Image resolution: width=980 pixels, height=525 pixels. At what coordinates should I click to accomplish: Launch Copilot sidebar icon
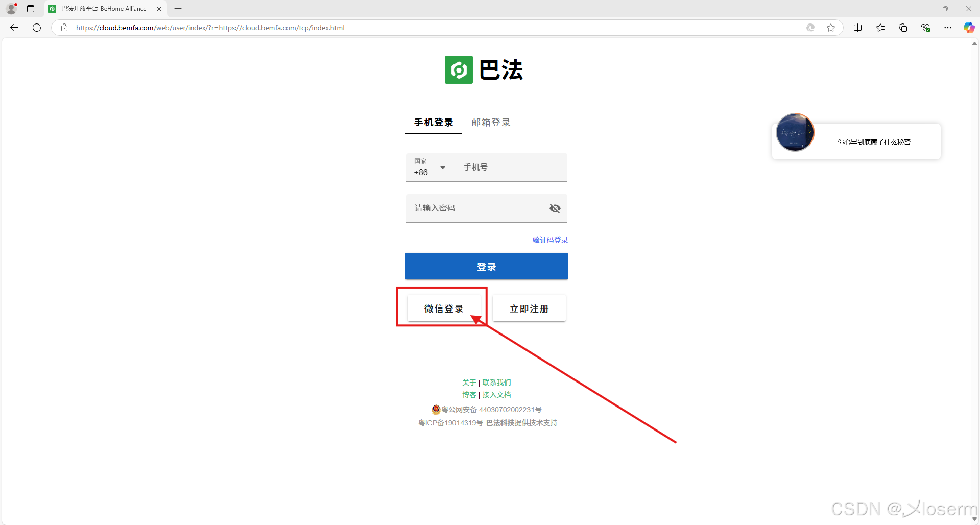[x=969, y=28]
